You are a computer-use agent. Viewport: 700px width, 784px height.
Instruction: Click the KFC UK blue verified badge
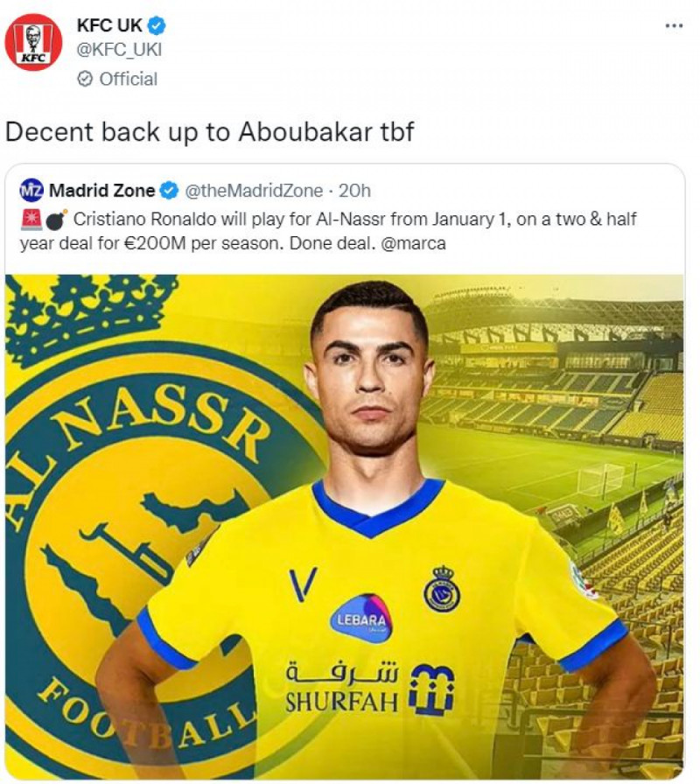pyautogui.click(x=157, y=25)
